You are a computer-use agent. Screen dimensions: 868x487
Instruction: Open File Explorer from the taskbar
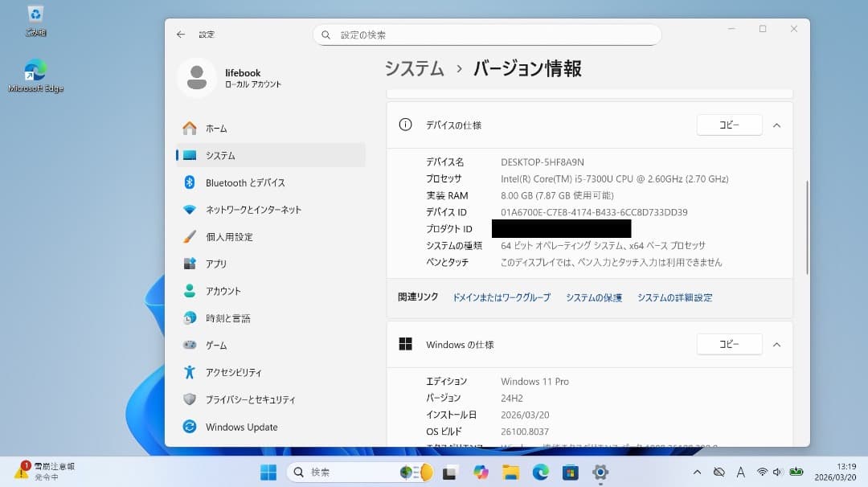(x=510, y=473)
